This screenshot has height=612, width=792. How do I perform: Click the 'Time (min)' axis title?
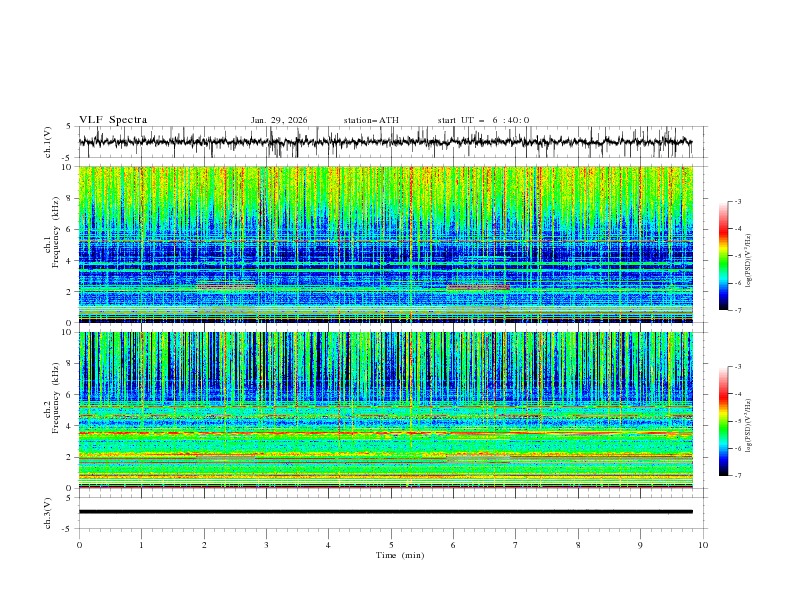point(400,555)
